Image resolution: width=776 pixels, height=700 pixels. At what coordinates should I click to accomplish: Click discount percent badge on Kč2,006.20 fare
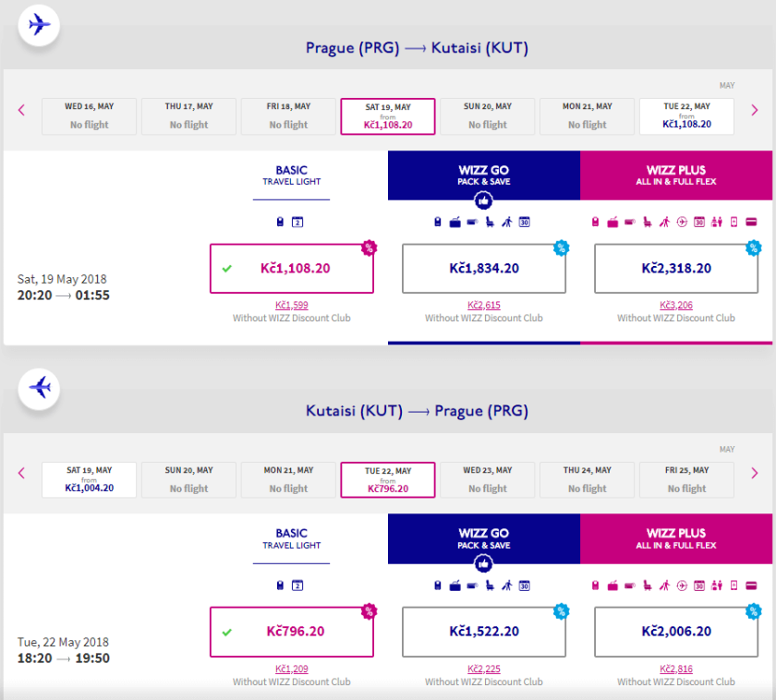tap(753, 610)
